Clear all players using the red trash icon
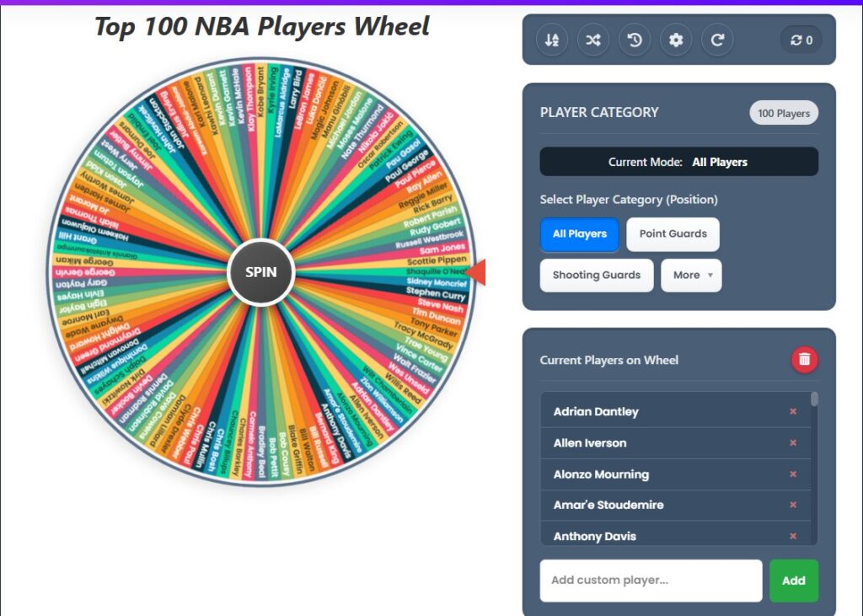863x616 pixels. [x=802, y=358]
